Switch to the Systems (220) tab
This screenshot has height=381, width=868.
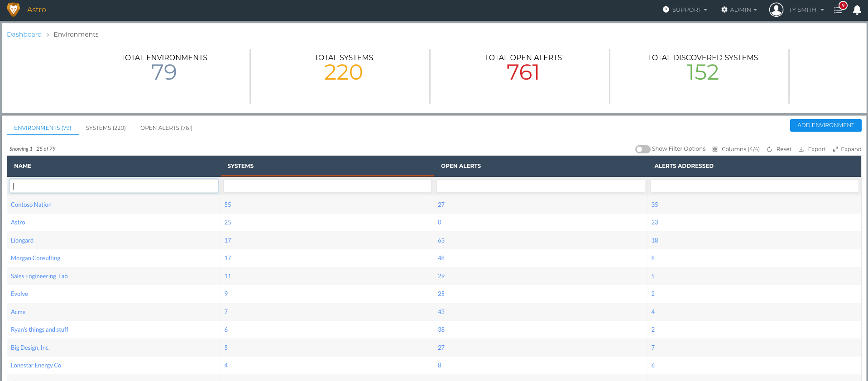pos(106,128)
